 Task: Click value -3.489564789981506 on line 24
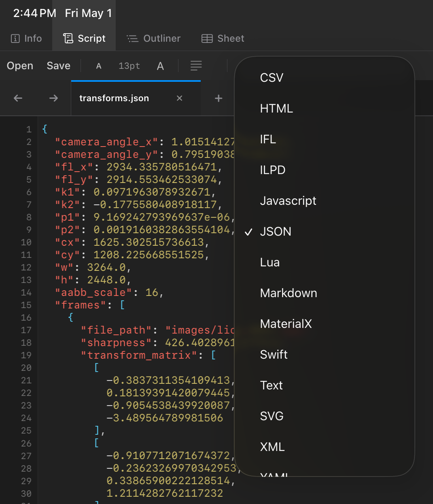pos(165,418)
